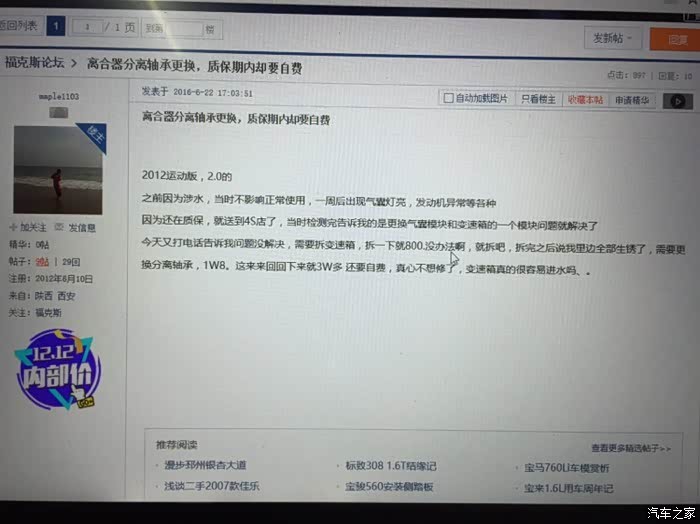Click 申请精华 button

(x=632, y=100)
